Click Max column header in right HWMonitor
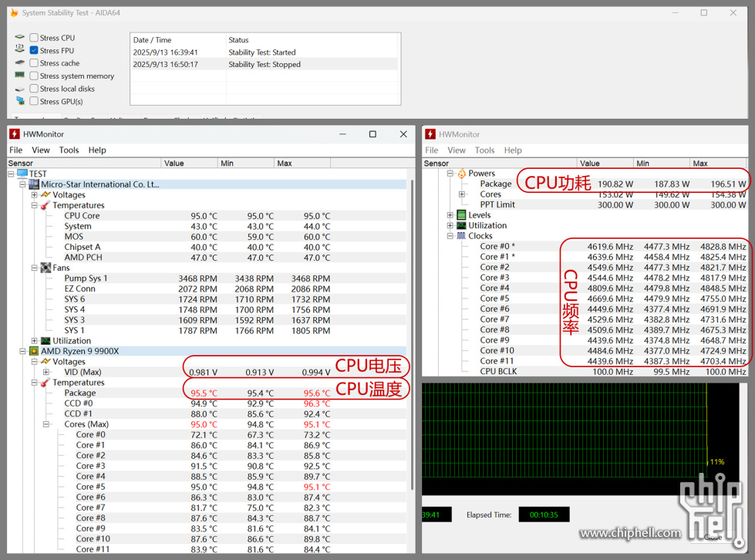The width and height of the screenshot is (755, 560). pos(718,164)
